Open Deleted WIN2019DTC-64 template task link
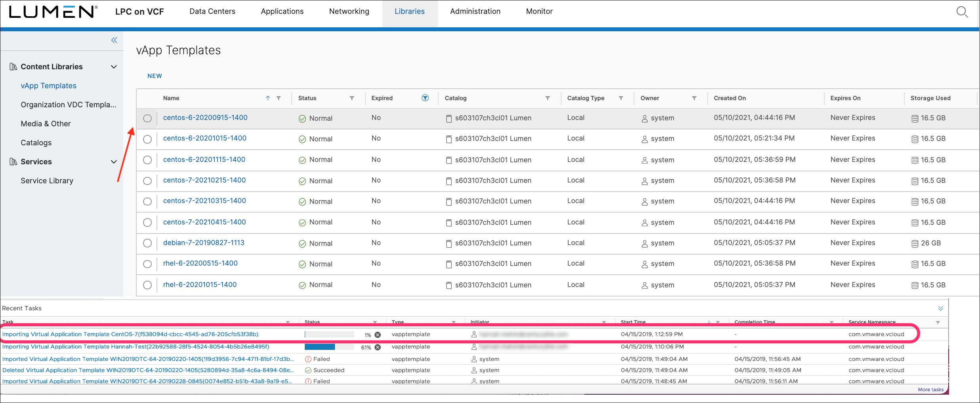The image size is (980, 403). pos(148,370)
